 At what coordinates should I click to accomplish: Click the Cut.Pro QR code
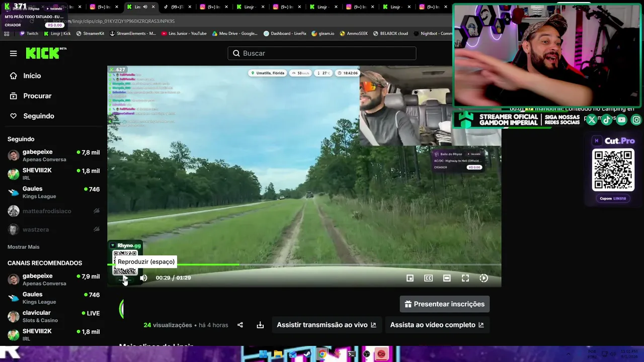[613, 169]
